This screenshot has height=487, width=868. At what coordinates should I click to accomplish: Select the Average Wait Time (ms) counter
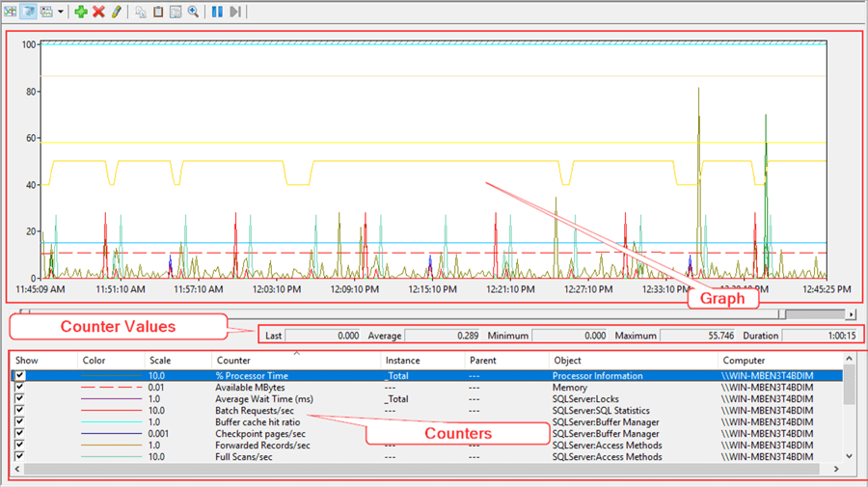(264, 399)
